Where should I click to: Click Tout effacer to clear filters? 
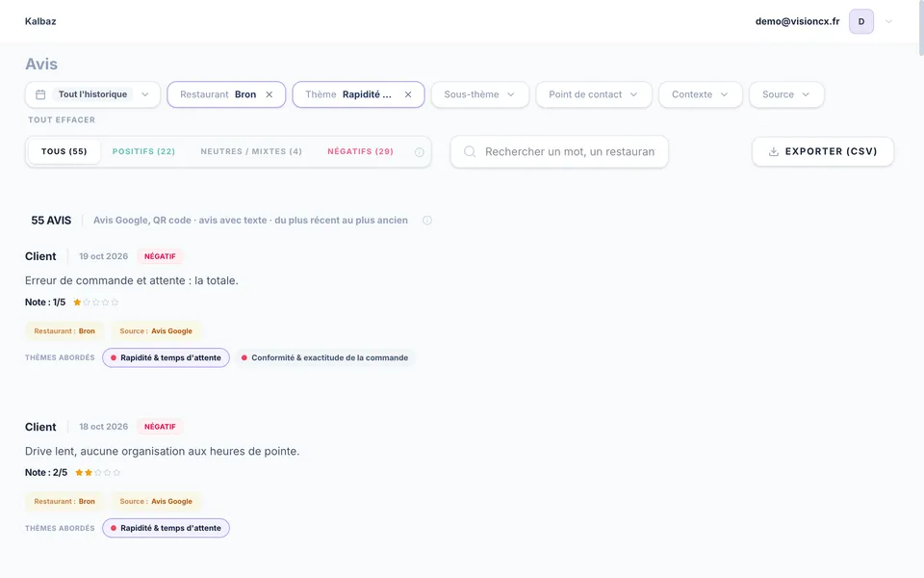tap(62, 119)
